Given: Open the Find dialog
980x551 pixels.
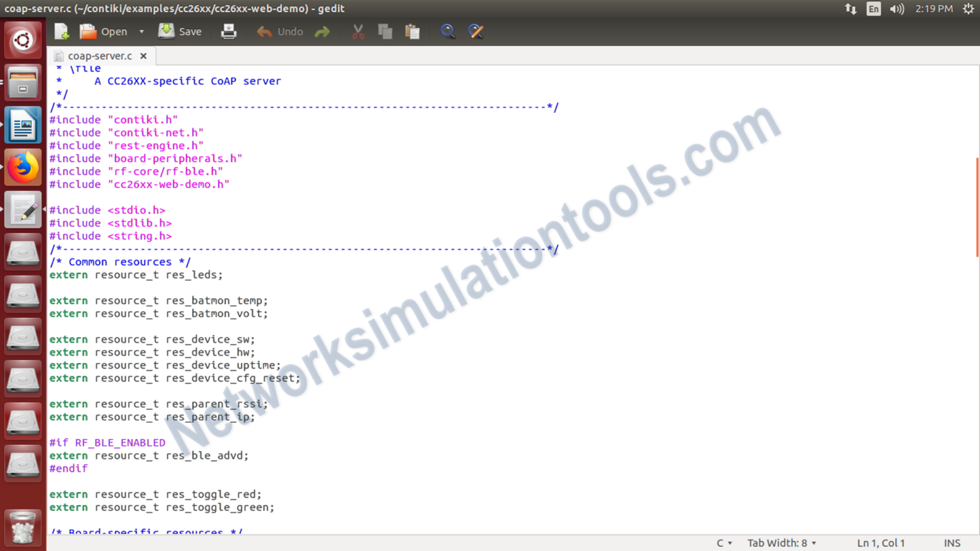Looking at the screenshot, I should click(x=448, y=31).
